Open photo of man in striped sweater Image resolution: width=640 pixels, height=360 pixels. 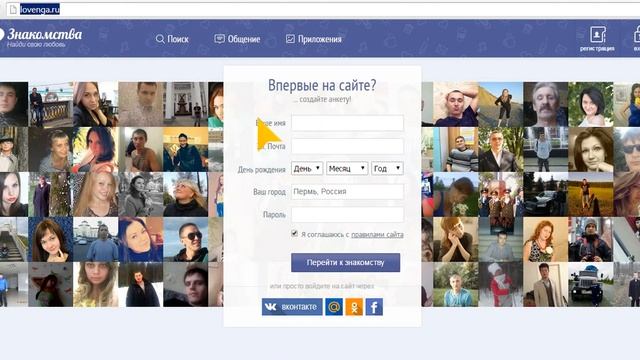(456, 149)
